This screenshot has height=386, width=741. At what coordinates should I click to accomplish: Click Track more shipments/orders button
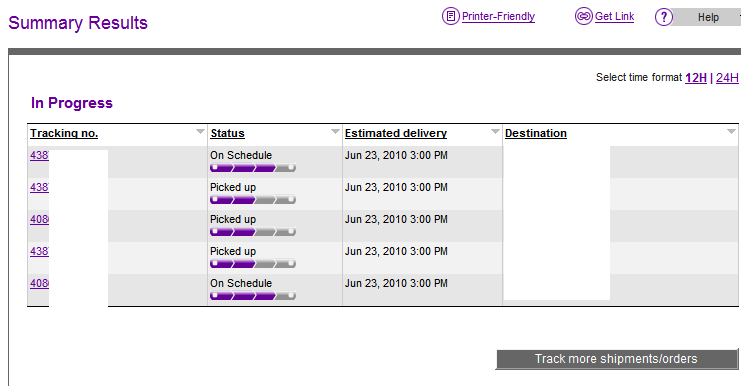click(616, 359)
